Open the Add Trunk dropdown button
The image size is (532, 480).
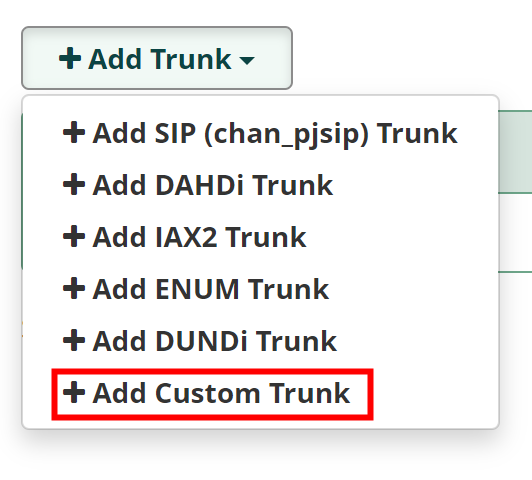[157, 58]
